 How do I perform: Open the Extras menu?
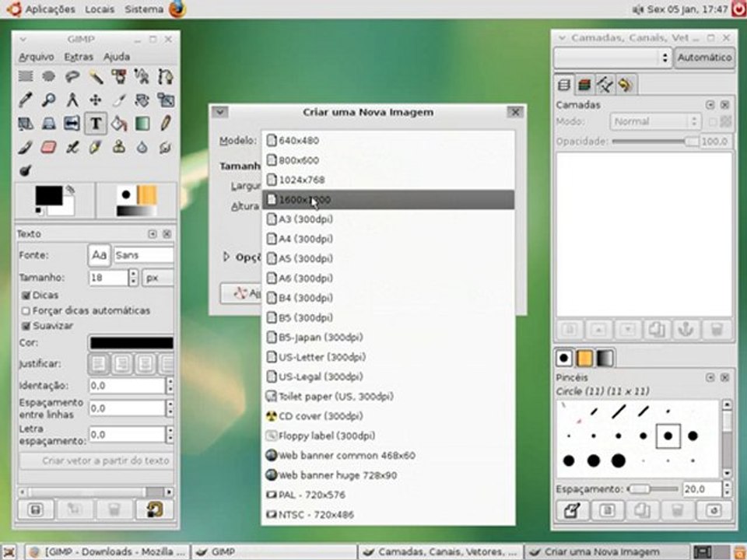[79, 57]
